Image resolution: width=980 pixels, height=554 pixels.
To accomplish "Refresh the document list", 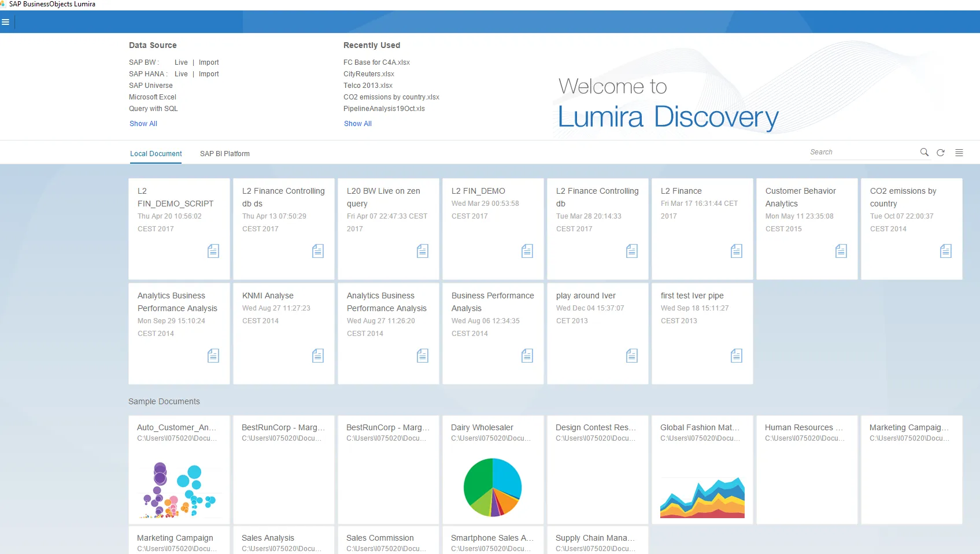I will (941, 153).
